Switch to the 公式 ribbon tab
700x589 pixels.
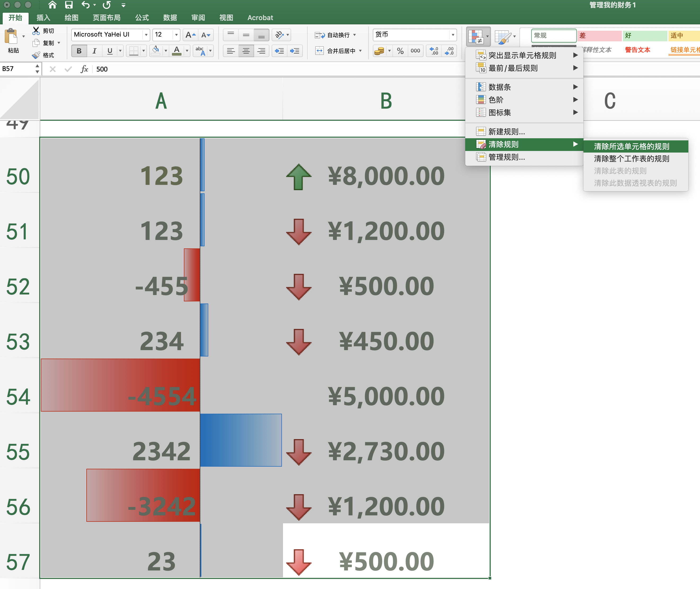[141, 18]
